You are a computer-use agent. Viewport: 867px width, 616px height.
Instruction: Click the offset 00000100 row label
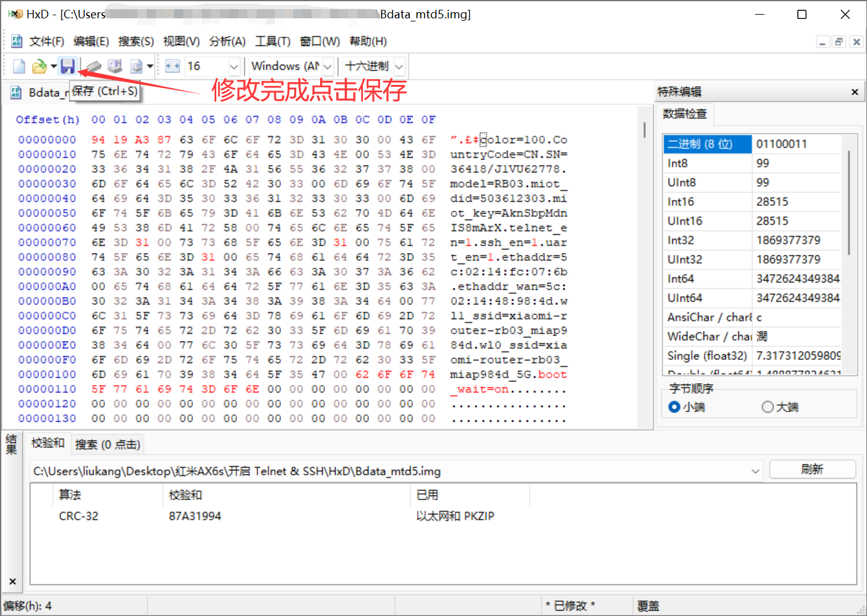pyautogui.click(x=47, y=374)
